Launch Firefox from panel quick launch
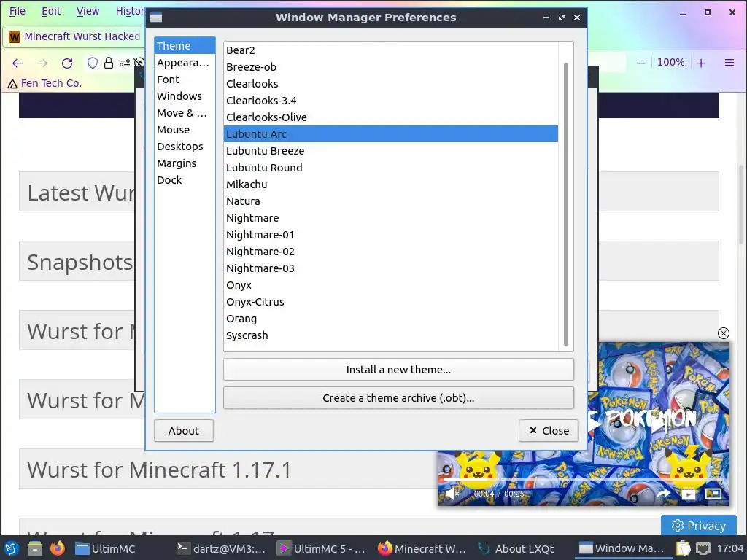 pyautogui.click(x=58, y=548)
